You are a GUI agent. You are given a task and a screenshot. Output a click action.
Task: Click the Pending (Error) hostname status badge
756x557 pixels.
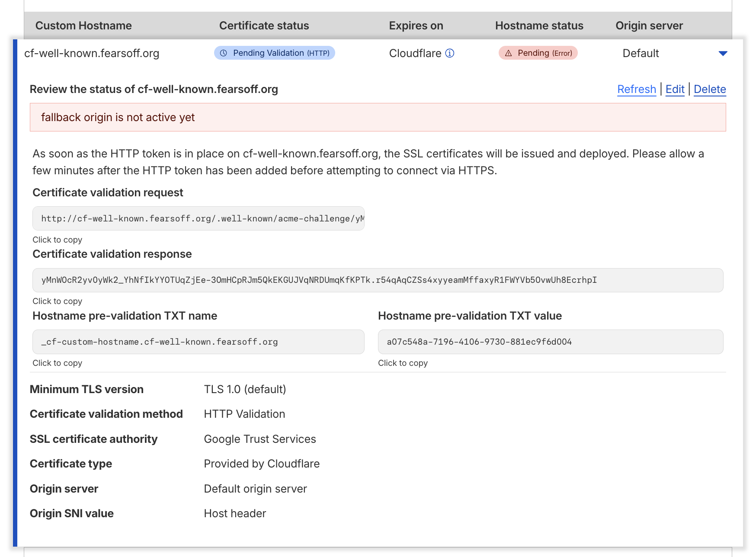538,53
